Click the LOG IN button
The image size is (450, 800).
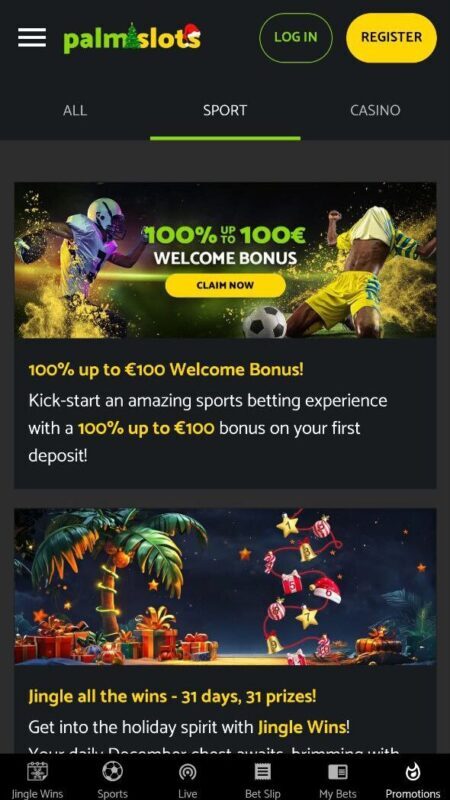point(296,37)
